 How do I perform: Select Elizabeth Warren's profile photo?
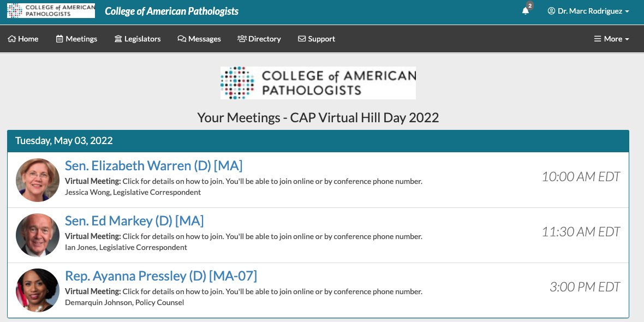[x=37, y=180]
